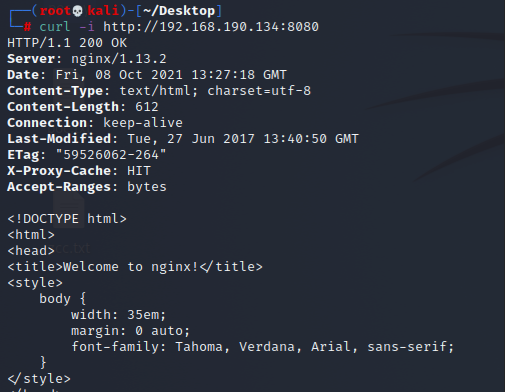Click the -i flag in the command

(x=87, y=27)
